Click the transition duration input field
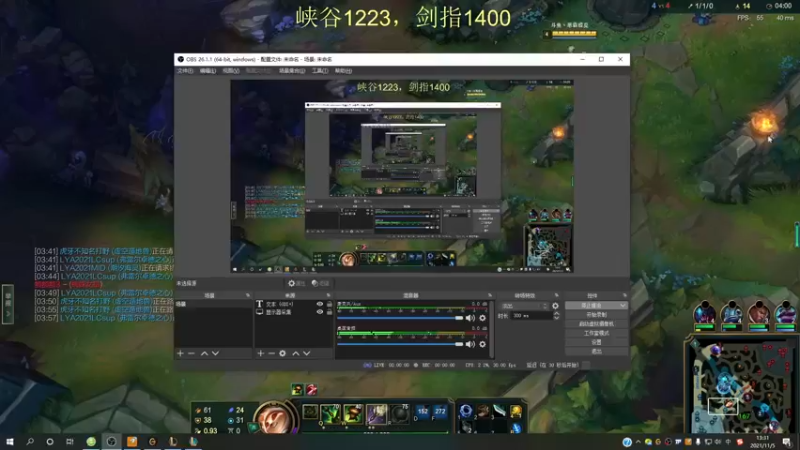 pos(531,316)
